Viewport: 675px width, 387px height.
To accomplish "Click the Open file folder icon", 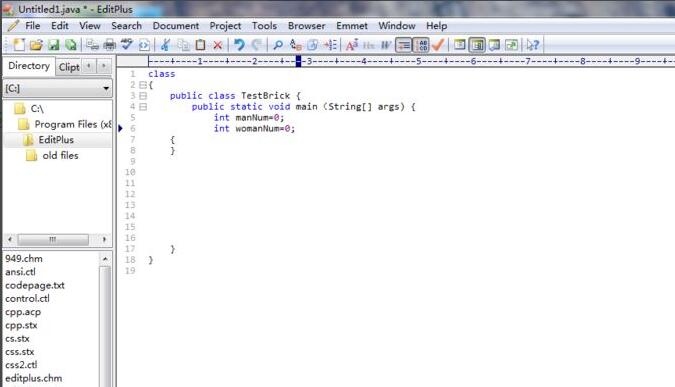I will click(36, 45).
